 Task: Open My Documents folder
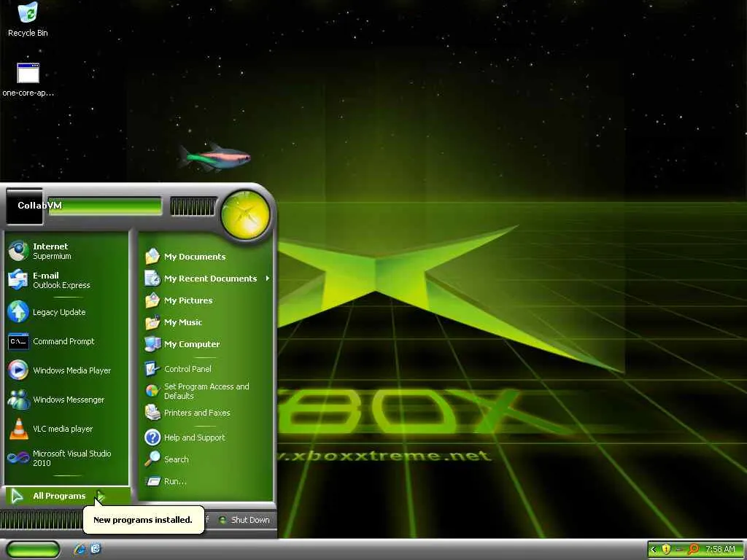[x=206, y=257]
